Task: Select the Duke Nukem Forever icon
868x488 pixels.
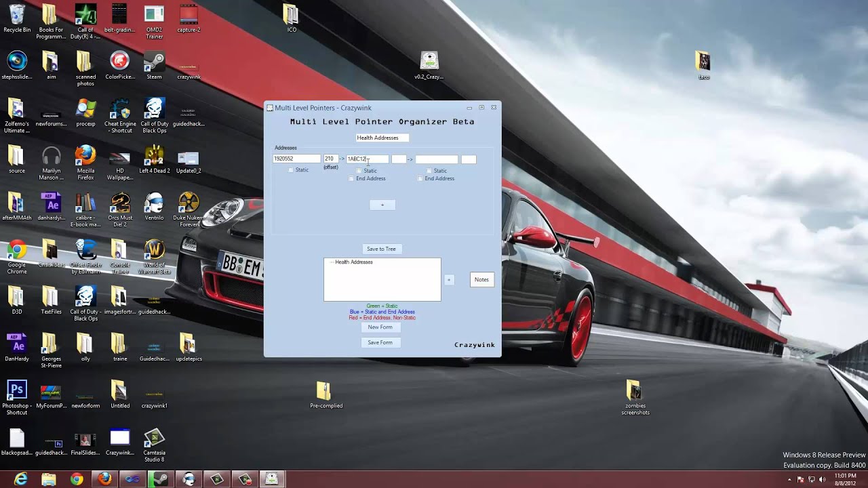Action: tap(189, 209)
